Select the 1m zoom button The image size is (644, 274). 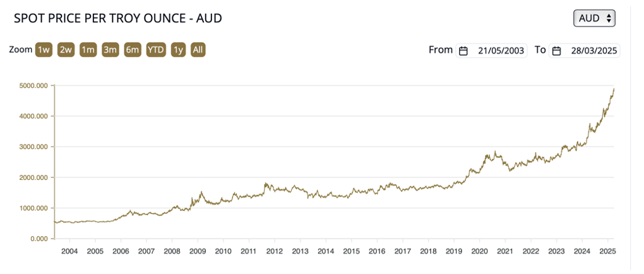(88, 50)
